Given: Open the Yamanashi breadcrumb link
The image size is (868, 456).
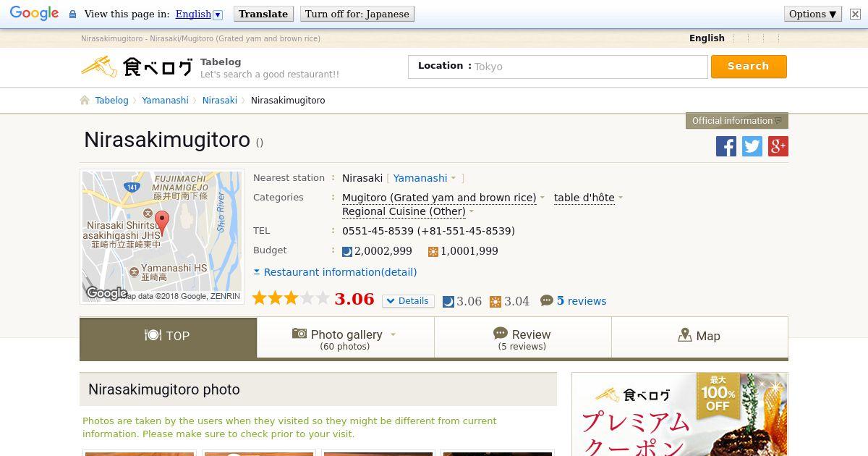Looking at the screenshot, I should point(165,101).
